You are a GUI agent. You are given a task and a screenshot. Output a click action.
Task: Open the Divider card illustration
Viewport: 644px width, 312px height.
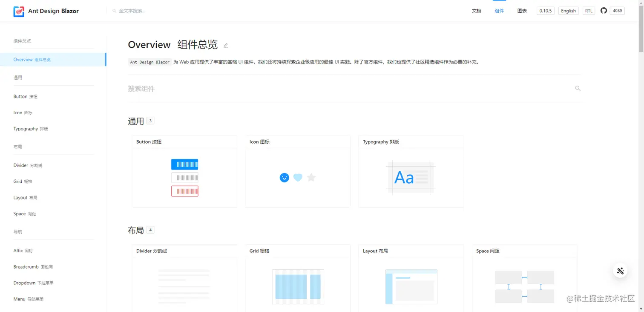tap(184, 286)
